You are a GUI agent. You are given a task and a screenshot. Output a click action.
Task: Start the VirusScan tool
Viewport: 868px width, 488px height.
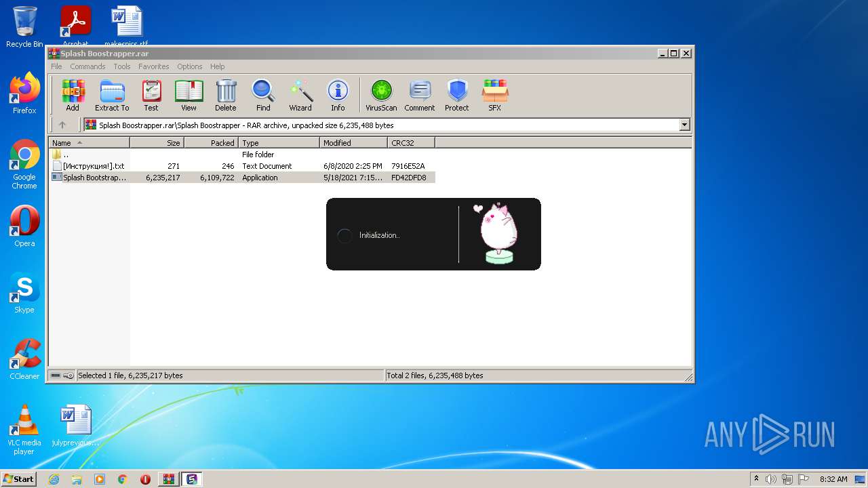point(381,95)
